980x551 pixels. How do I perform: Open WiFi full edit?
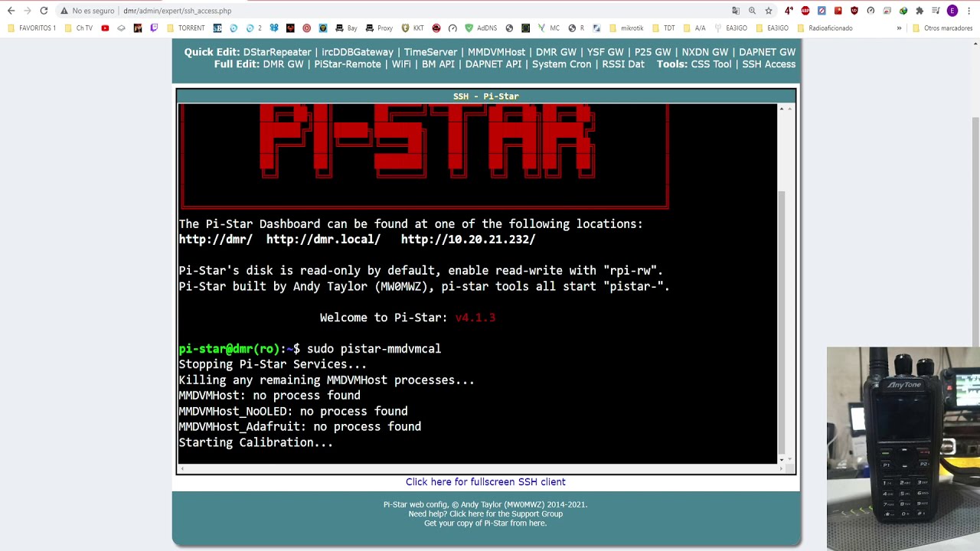pos(401,64)
